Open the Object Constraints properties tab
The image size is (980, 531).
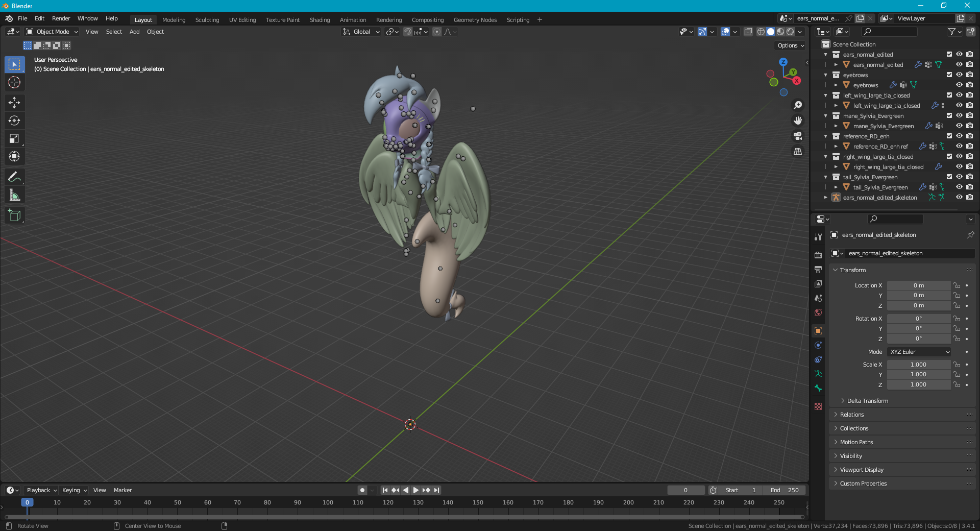[818, 359]
